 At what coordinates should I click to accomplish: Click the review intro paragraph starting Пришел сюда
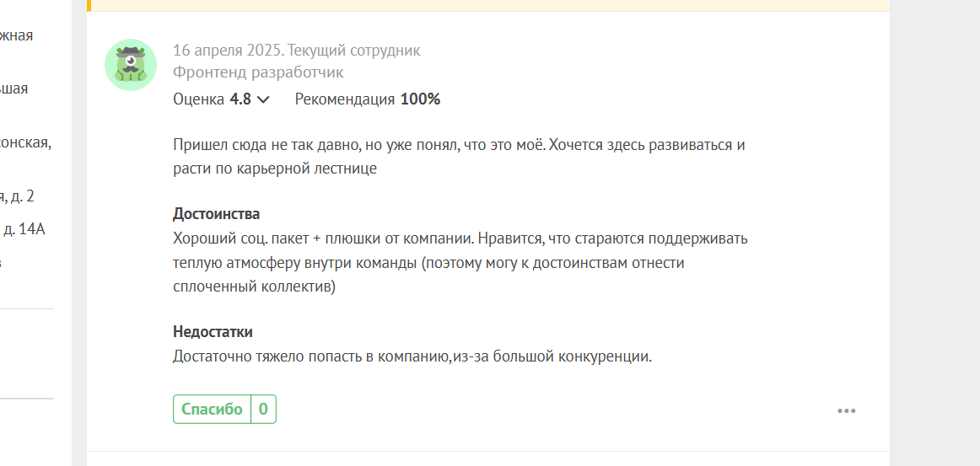460,157
